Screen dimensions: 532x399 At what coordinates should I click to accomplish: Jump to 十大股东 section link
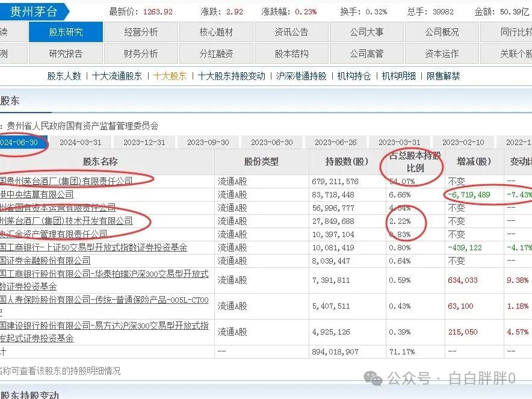[x=170, y=76]
